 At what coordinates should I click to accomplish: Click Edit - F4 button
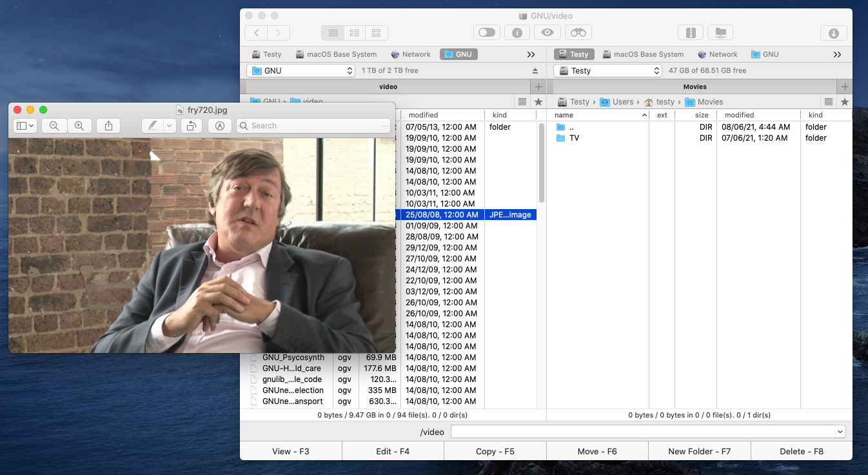[x=393, y=451]
